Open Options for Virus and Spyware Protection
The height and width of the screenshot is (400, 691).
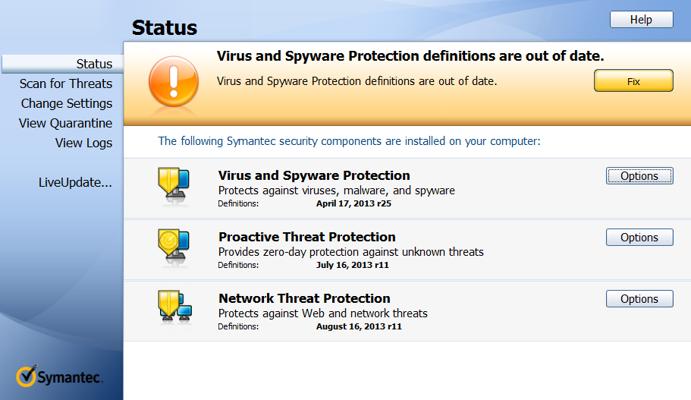coord(639,176)
